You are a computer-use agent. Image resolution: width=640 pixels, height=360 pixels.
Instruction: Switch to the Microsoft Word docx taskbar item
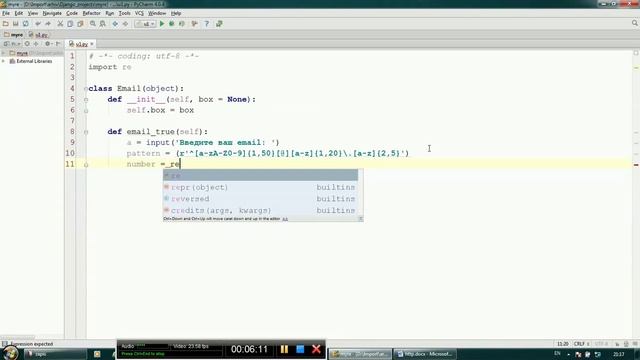424,354
